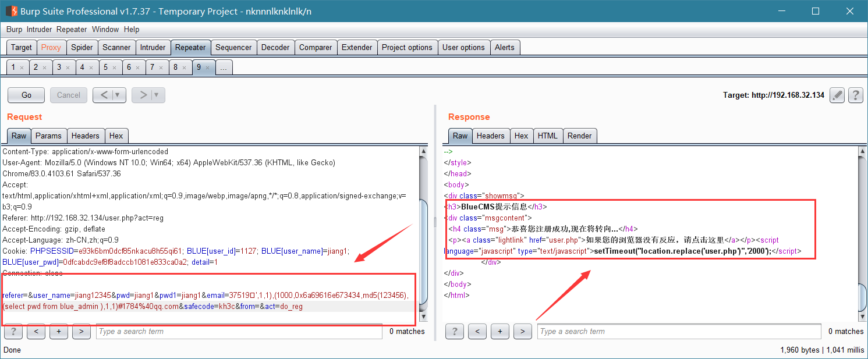Switch to the Sequencer tab
This screenshot has width=868, height=359.
coord(233,48)
